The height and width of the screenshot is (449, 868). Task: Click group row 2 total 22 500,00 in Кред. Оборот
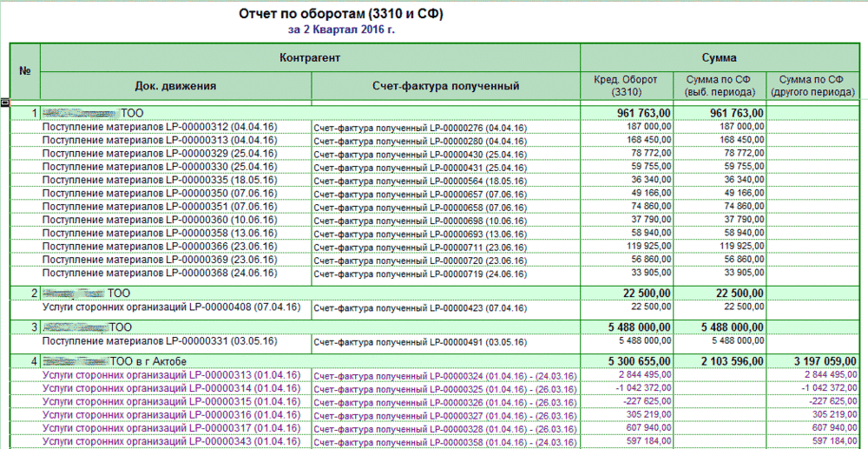pyautogui.click(x=648, y=293)
